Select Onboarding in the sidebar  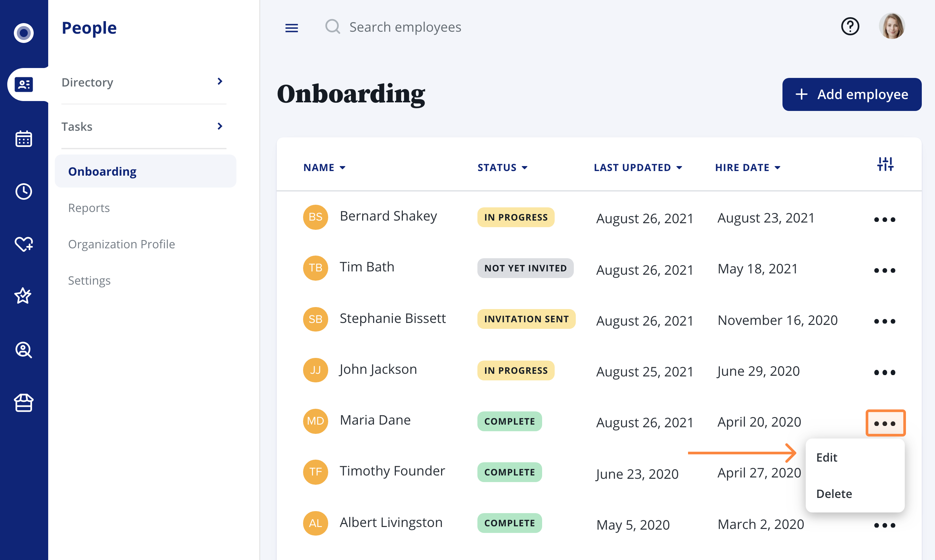click(146, 171)
